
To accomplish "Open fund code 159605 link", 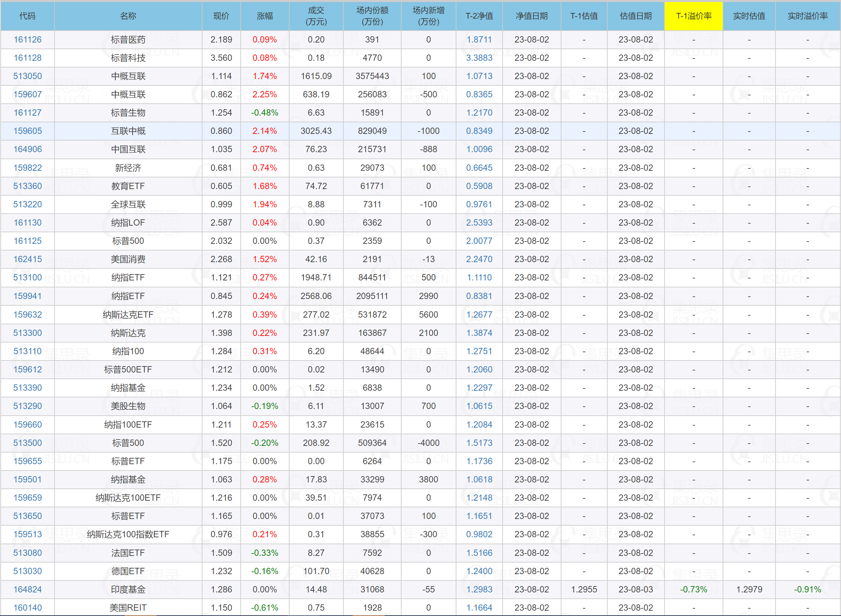I will [x=28, y=131].
